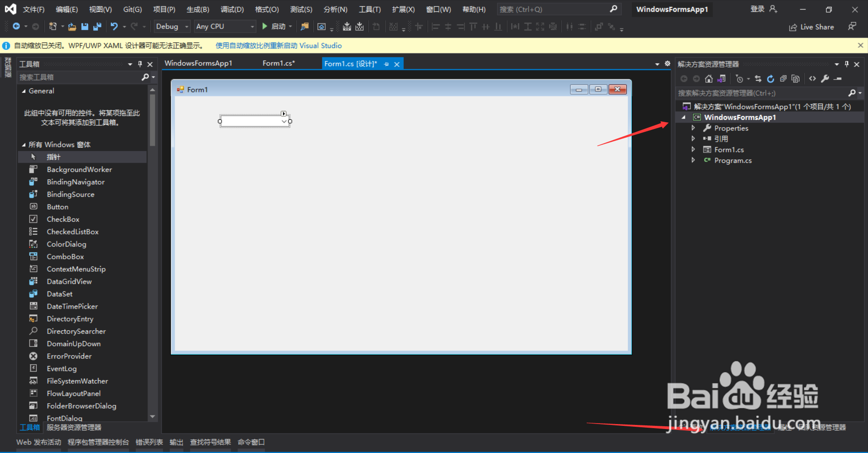Viewport: 868px width, 453px height.
Task: Unpin the Toolbox panel
Action: (140, 64)
